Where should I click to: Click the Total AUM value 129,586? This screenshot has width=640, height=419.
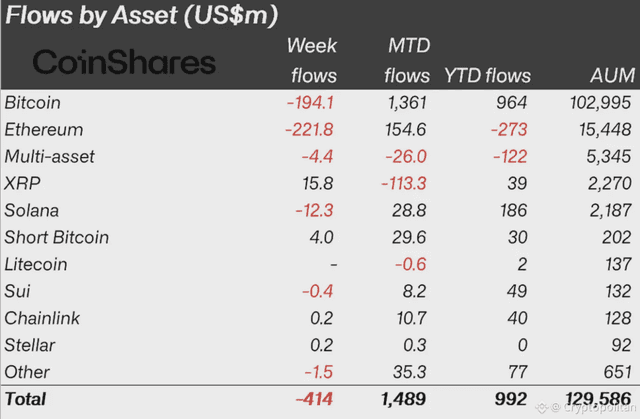[598, 399]
